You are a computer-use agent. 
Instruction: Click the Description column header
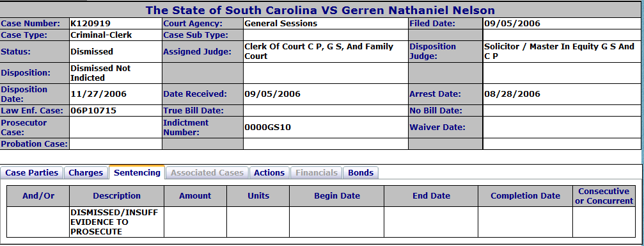[x=116, y=196]
